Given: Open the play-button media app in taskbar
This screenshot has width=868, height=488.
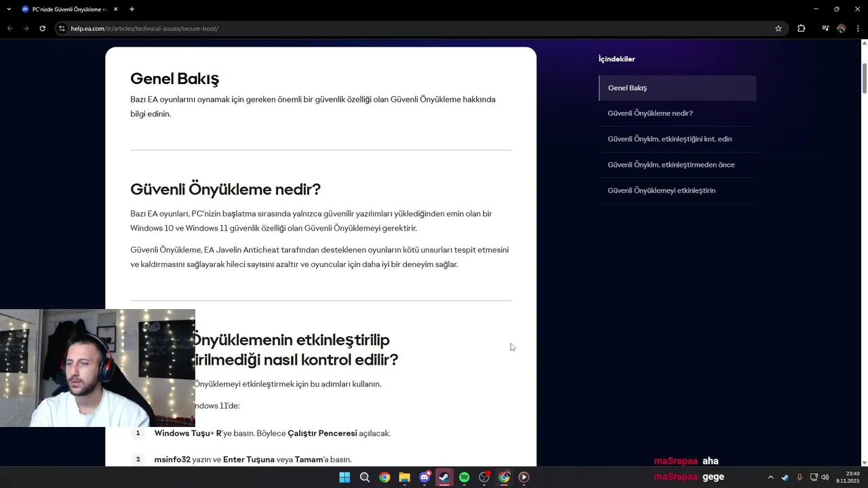Looking at the screenshot, I should (x=524, y=477).
